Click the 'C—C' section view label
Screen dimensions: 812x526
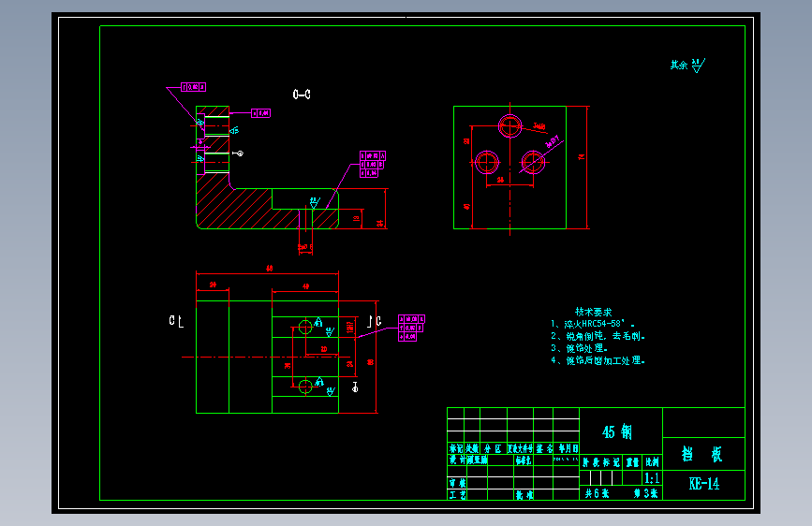coord(302,95)
